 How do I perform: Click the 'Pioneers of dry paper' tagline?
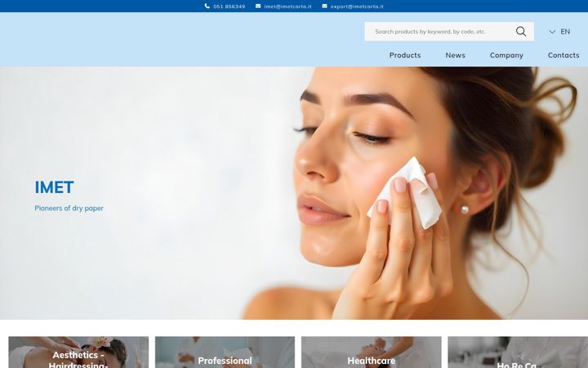point(69,208)
